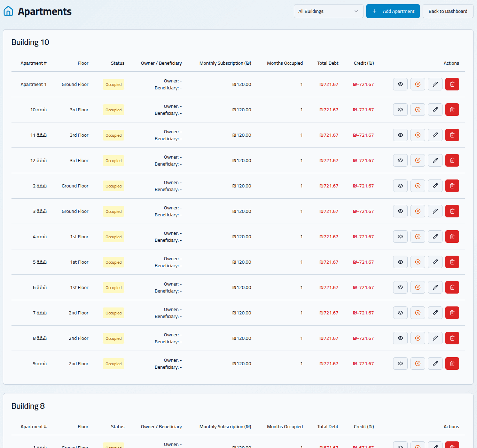Show details of شقة 8 with eye icon
This screenshot has height=448, width=477.
[400, 338]
